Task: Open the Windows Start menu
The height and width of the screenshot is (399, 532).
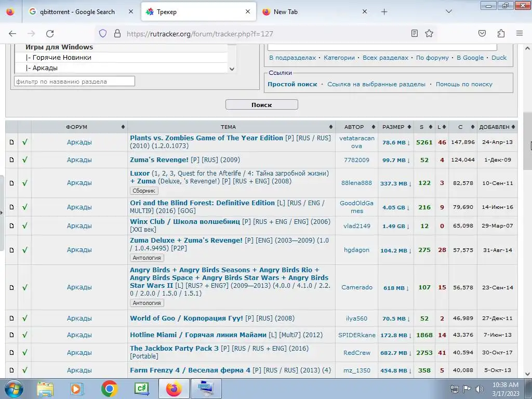Action: point(14,389)
